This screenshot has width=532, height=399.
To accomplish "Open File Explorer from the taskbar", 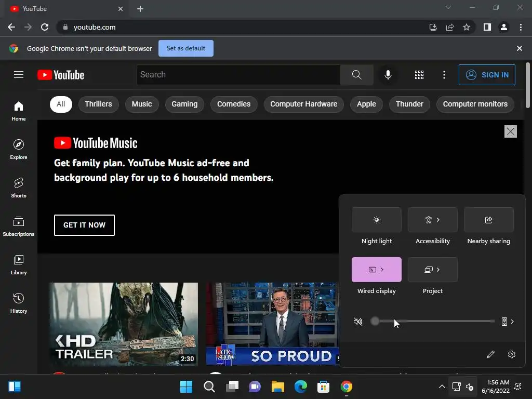I will coord(278,387).
